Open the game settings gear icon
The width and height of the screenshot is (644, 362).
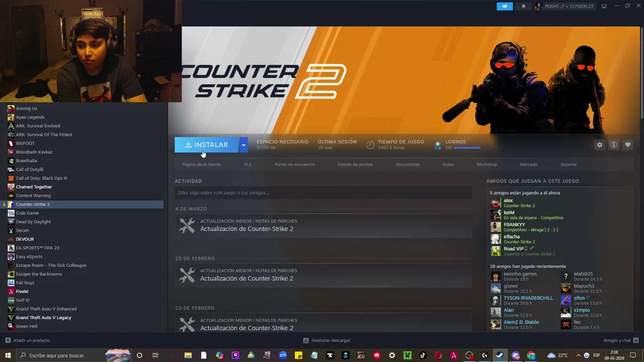[599, 145]
